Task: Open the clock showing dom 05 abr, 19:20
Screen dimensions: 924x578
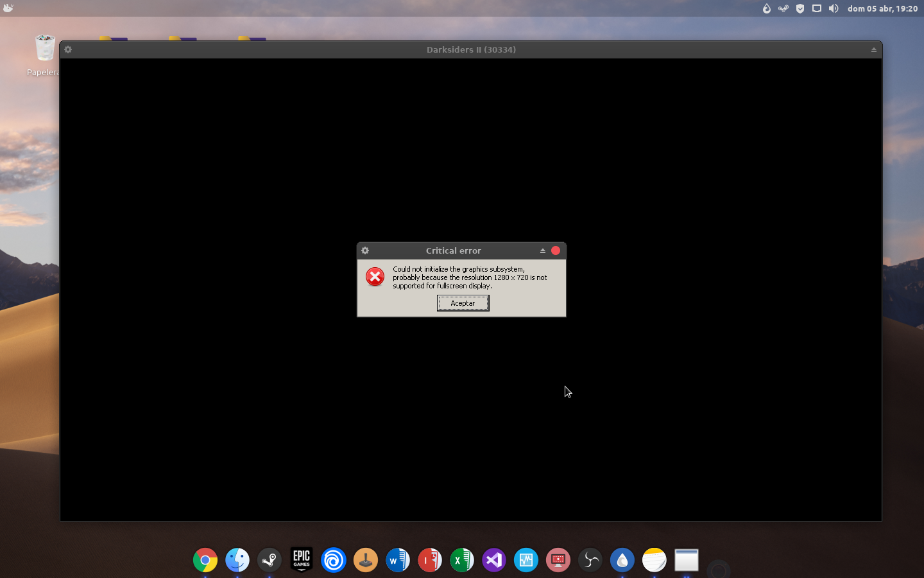Action: 882,8
